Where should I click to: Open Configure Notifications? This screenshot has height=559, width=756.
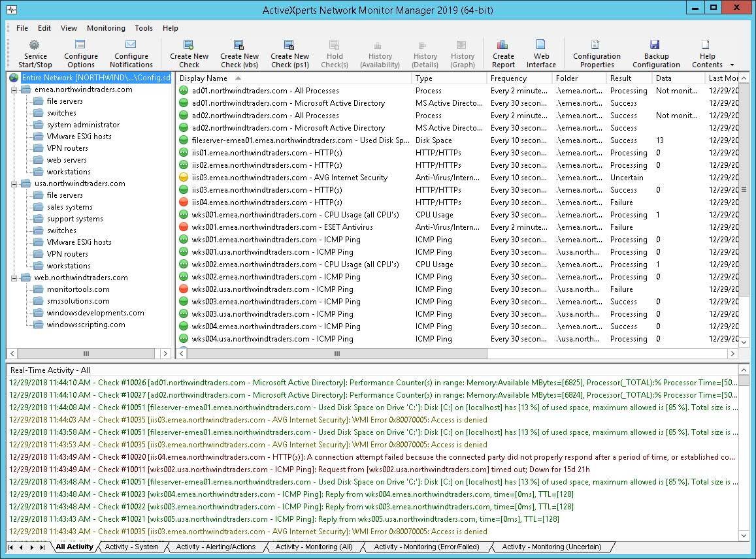131,51
